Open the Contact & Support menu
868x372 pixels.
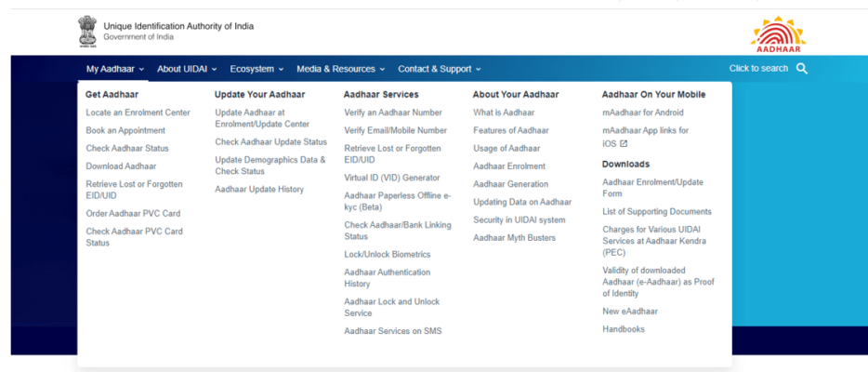point(439,69)
